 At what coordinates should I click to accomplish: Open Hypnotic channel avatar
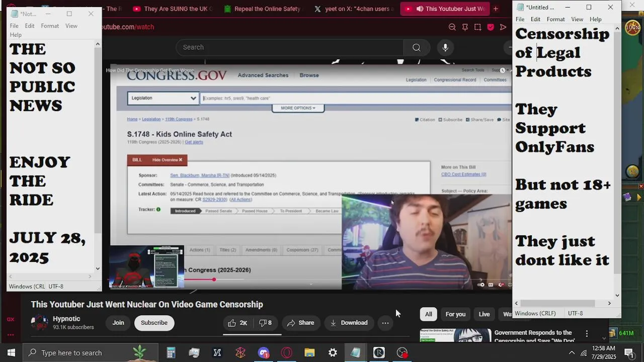pos(40,323)
